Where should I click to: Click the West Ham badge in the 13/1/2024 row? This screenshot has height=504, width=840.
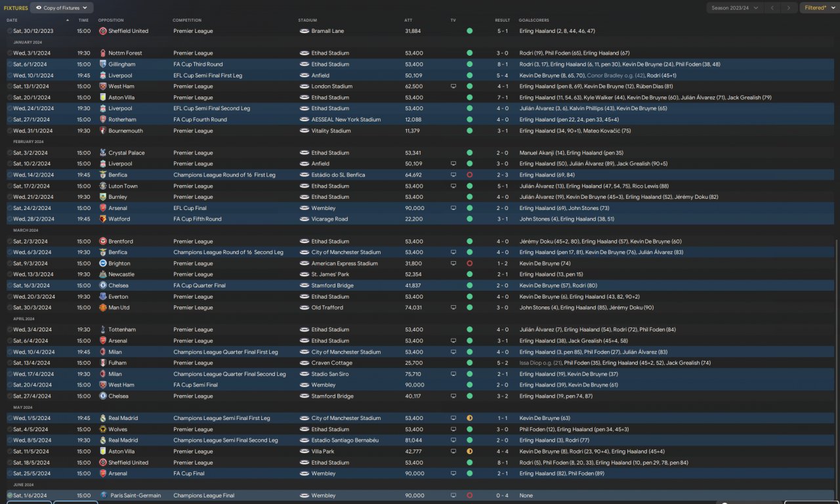pos(103,87)
